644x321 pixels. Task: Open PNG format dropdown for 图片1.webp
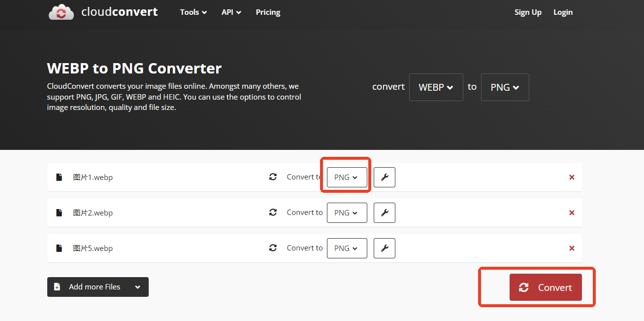point(347,178)
